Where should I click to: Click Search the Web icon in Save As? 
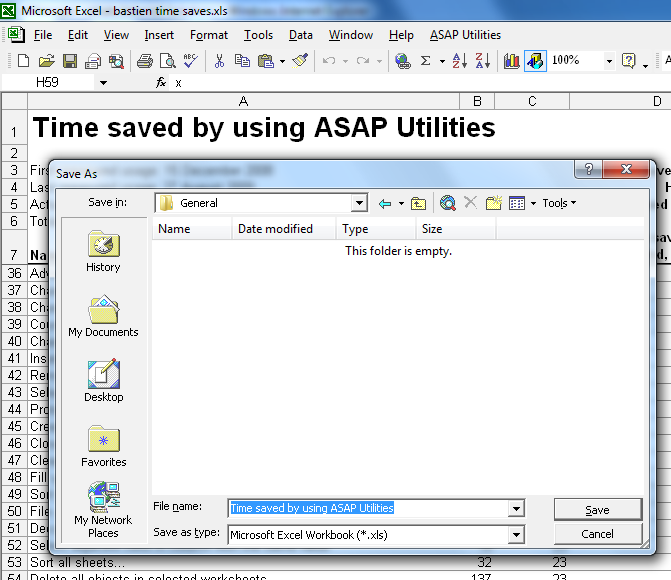[448, 203]
